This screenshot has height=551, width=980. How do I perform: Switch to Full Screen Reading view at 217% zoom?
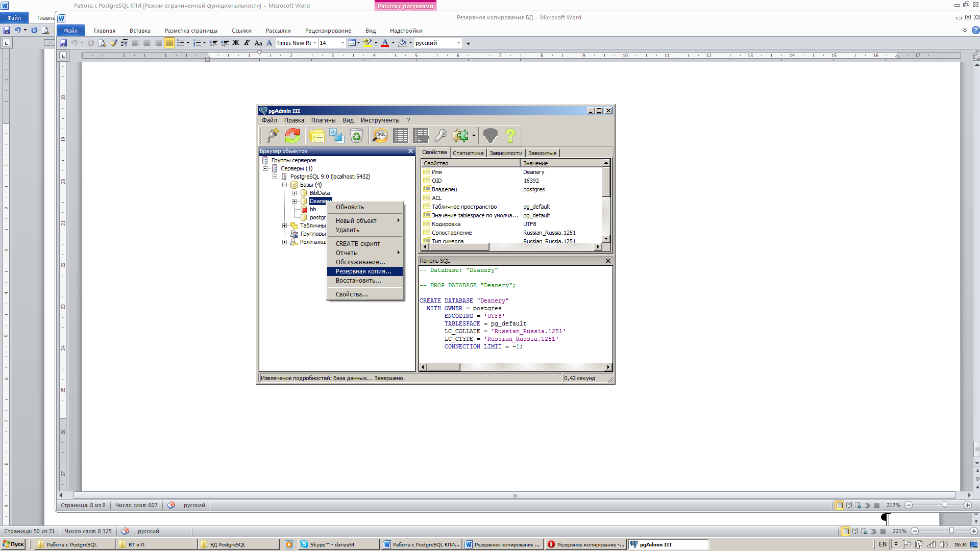coord(849,505)
